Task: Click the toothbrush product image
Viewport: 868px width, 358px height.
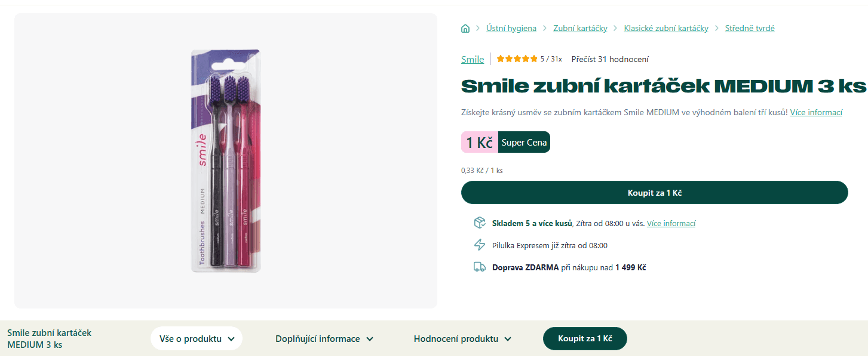Action: pyautogui.click(x=226, y=161)
